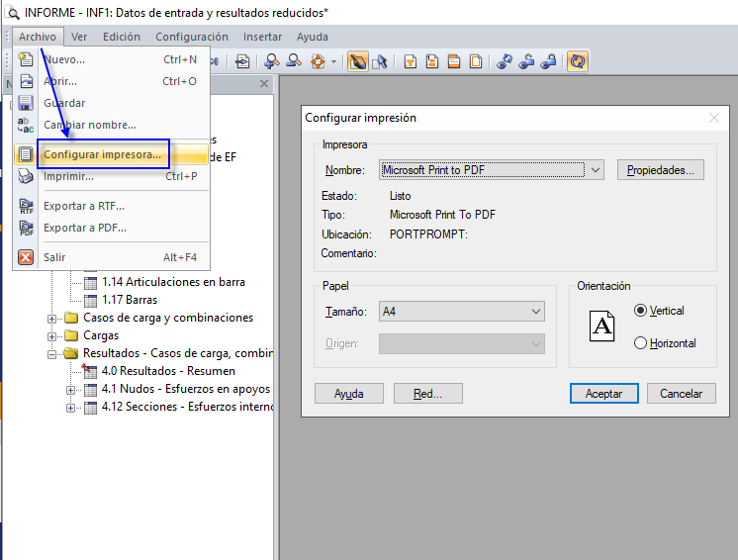Select the arrow pointer selection tool
738x560 pixels.
[x=379, y=61]
